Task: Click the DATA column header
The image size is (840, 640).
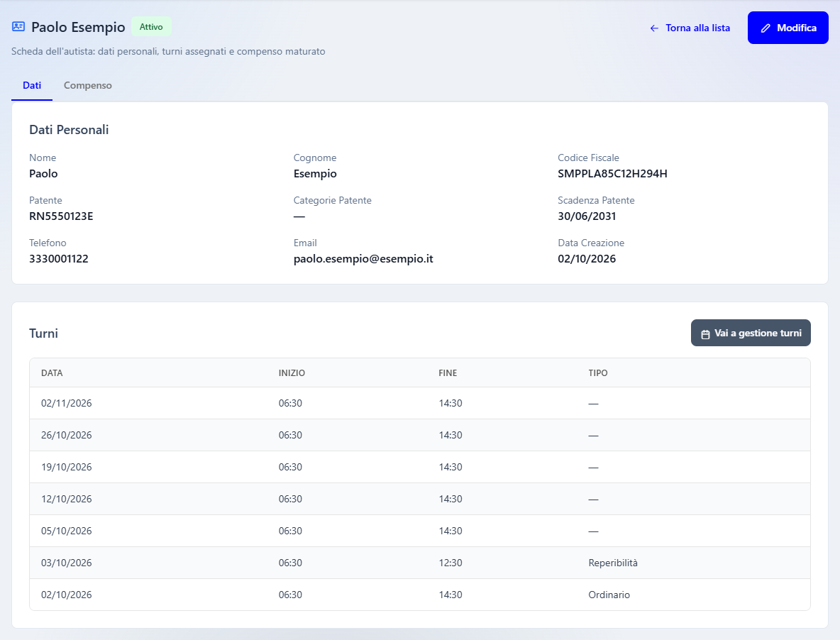Action: (52, 373)
